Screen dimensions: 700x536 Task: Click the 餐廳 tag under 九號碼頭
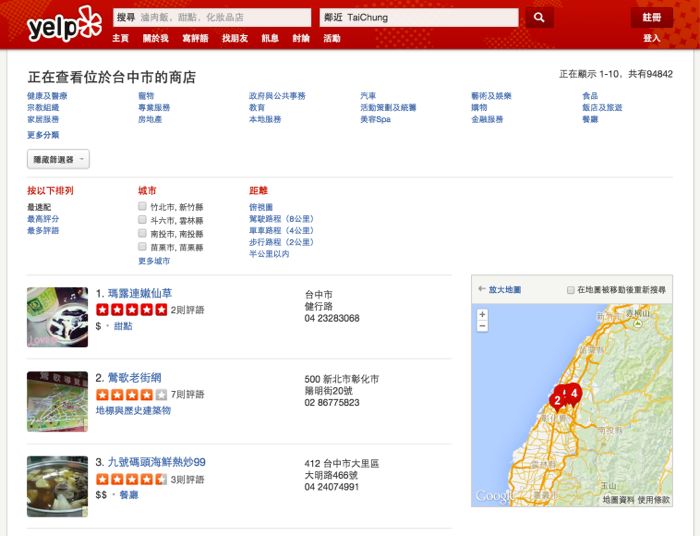(129, 494)
